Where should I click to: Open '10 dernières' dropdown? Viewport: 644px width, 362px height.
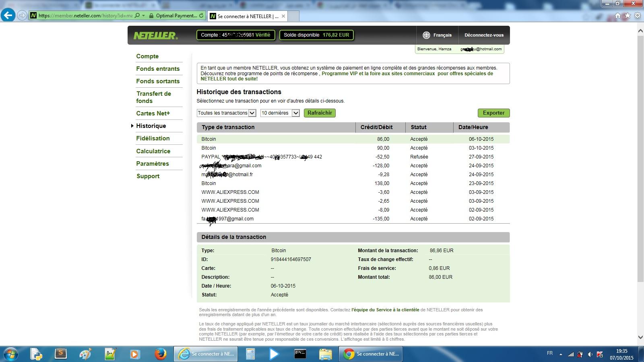tap(280, 113)
